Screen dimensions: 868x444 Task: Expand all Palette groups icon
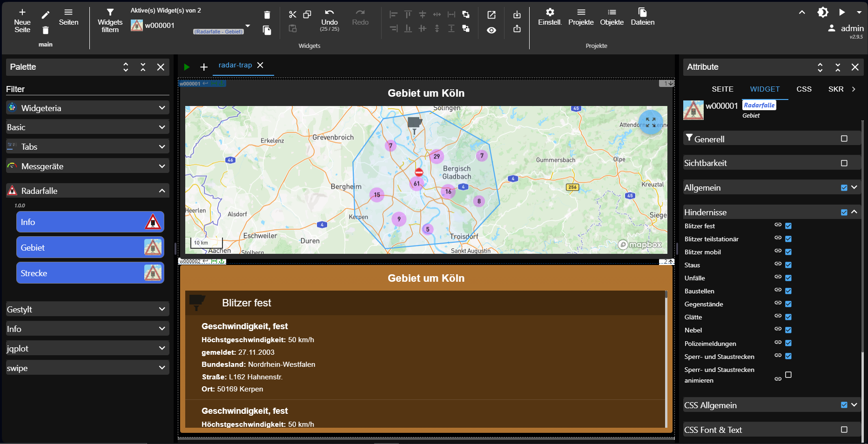click(126, 67)
